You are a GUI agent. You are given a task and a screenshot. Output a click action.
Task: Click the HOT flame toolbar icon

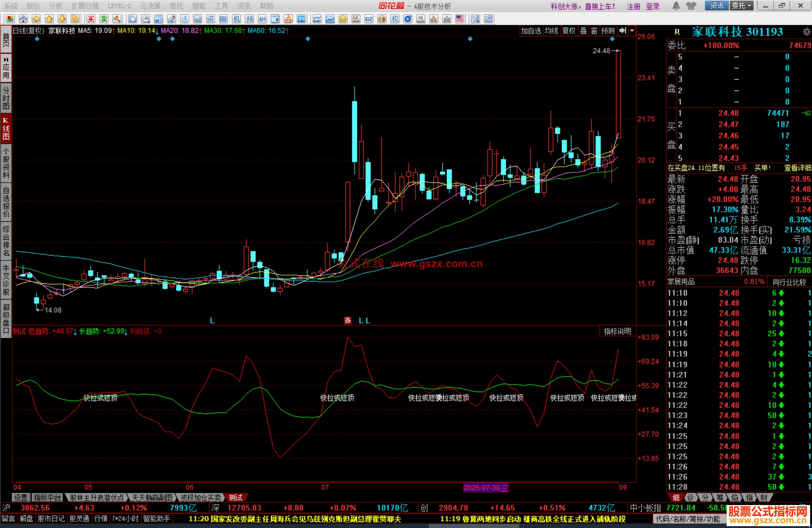coord(288,19)
